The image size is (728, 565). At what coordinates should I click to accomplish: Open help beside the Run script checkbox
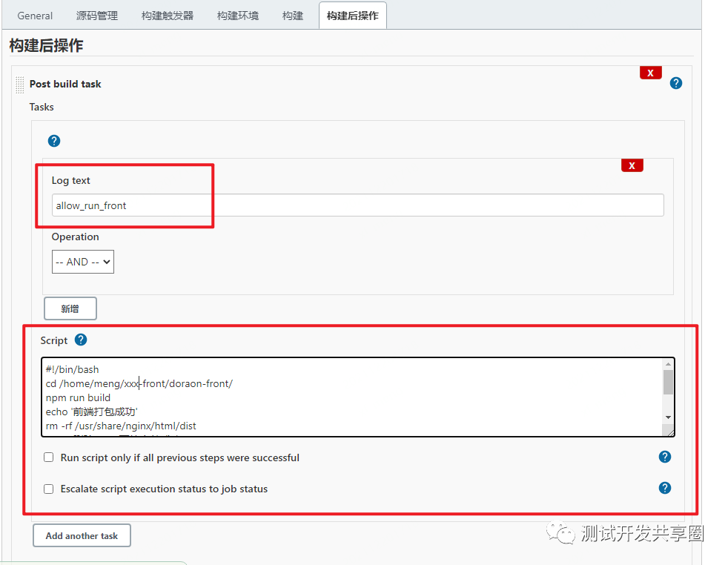pos(664,457)
